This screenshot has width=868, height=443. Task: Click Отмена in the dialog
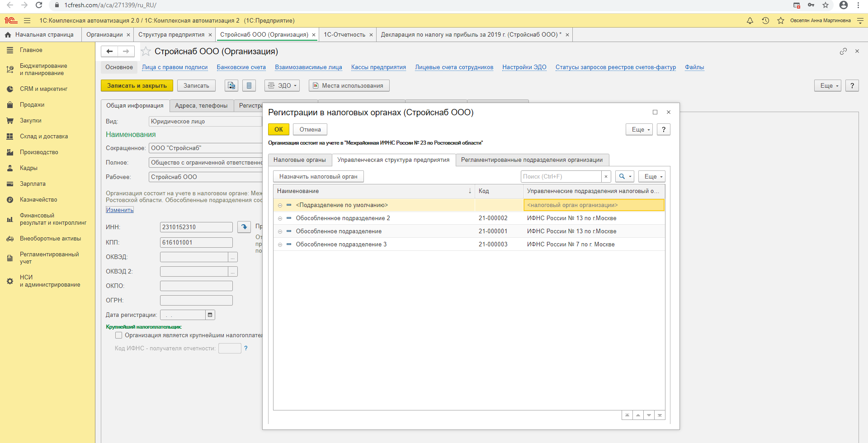[310, 129]
